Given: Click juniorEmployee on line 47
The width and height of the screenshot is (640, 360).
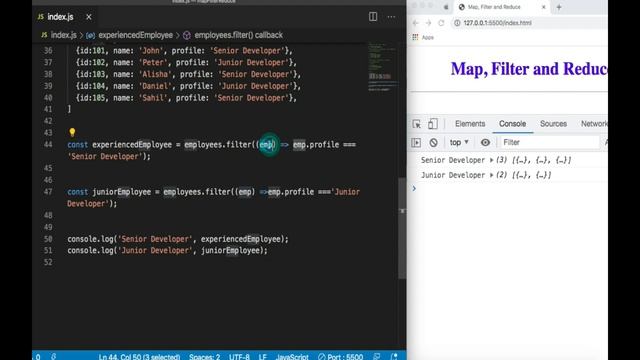Looking at the screenshot, I should pos(122,192).
